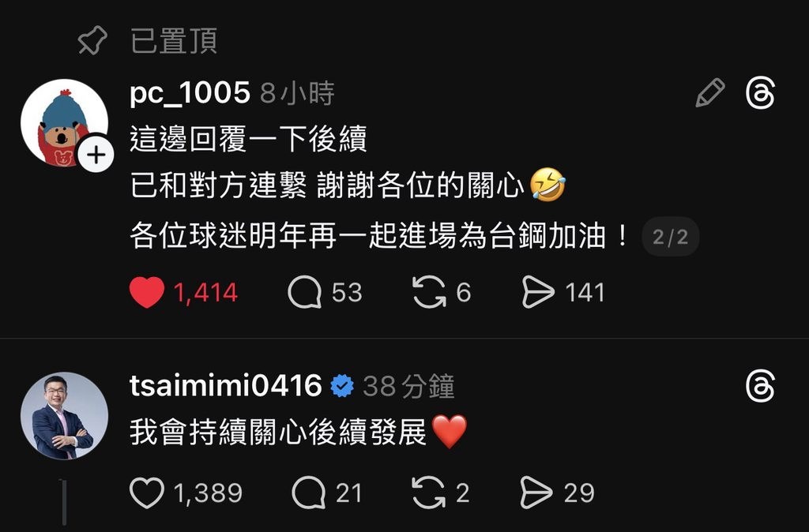Screen dimensions: 809x532
Task: Open the 1,414 likes count
Action: pos(205,293)
